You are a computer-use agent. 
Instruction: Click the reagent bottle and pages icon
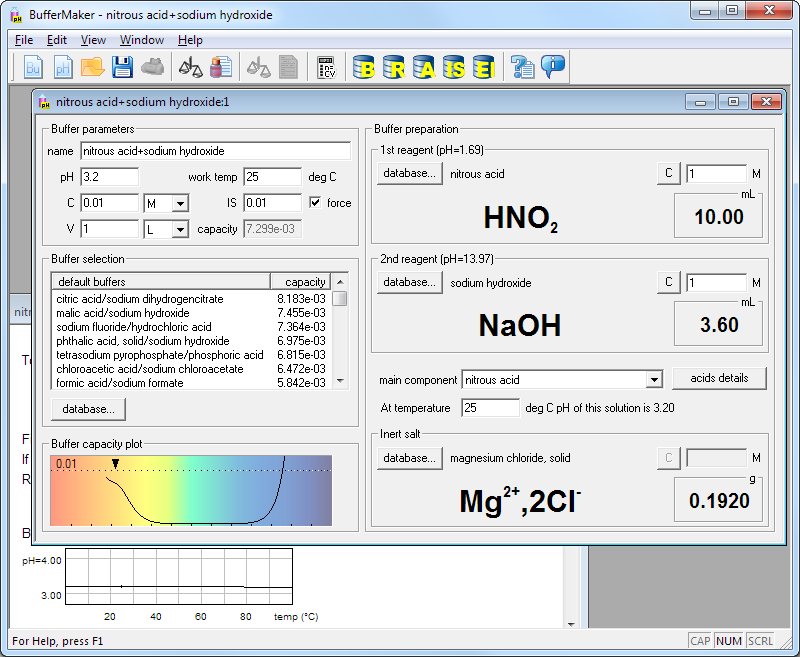[x=221, y=67]
